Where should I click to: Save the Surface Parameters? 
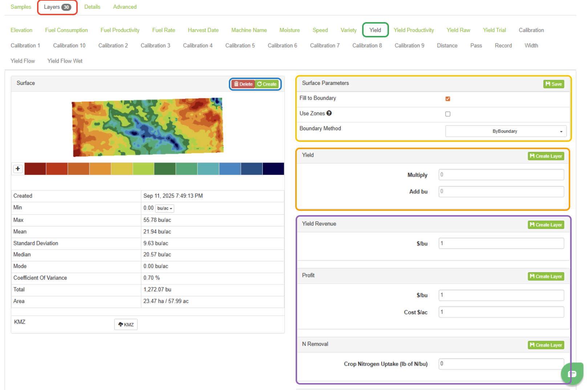tap(553, 84)
